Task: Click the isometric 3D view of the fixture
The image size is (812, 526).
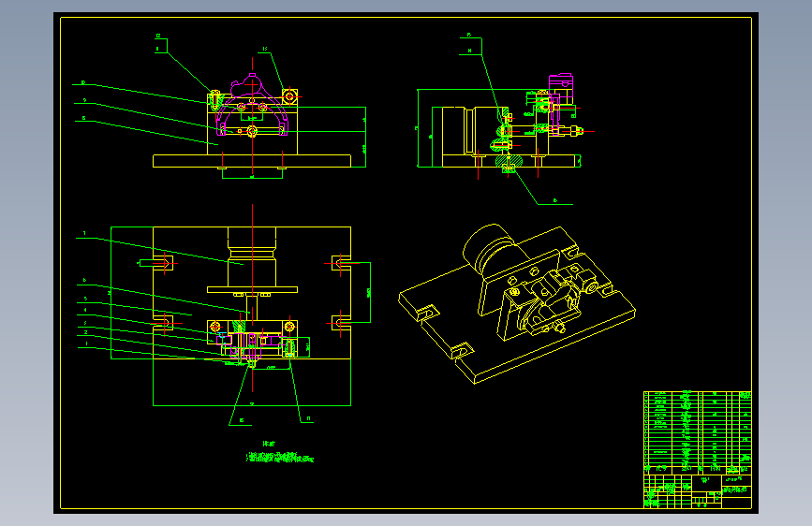Action: pos(517,304)
